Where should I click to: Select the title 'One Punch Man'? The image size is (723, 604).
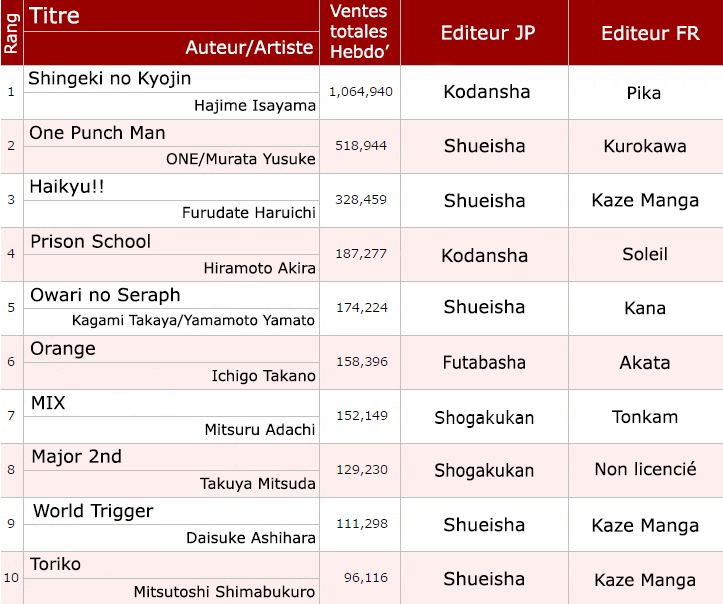pyautogui.click(x=97, y=133)
